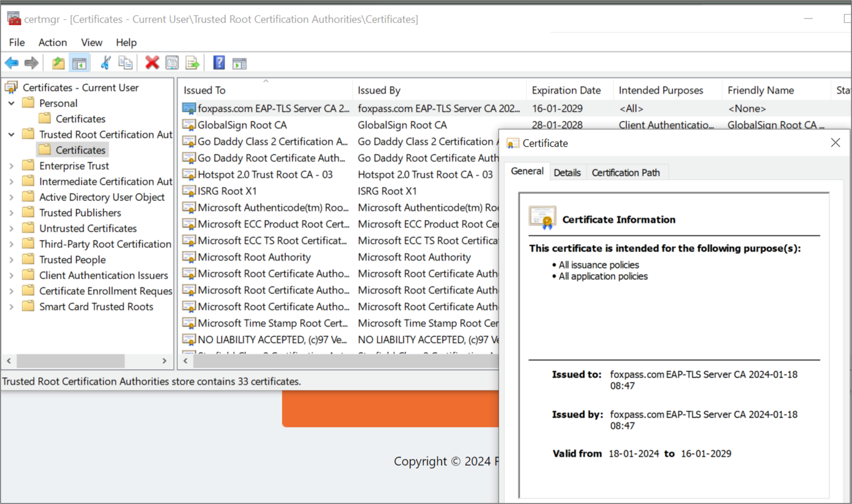852x504 pixels.
Task: Sort by Intended Purposes column header
Action: 668,90
